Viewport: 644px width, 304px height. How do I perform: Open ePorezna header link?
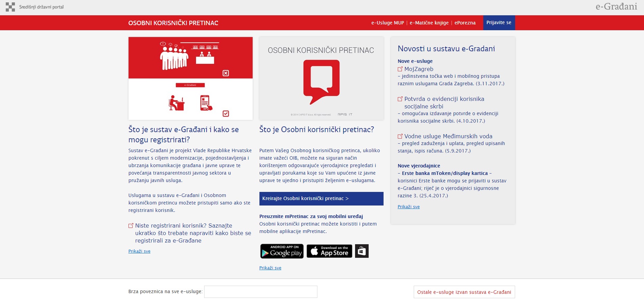pos(465,23)
